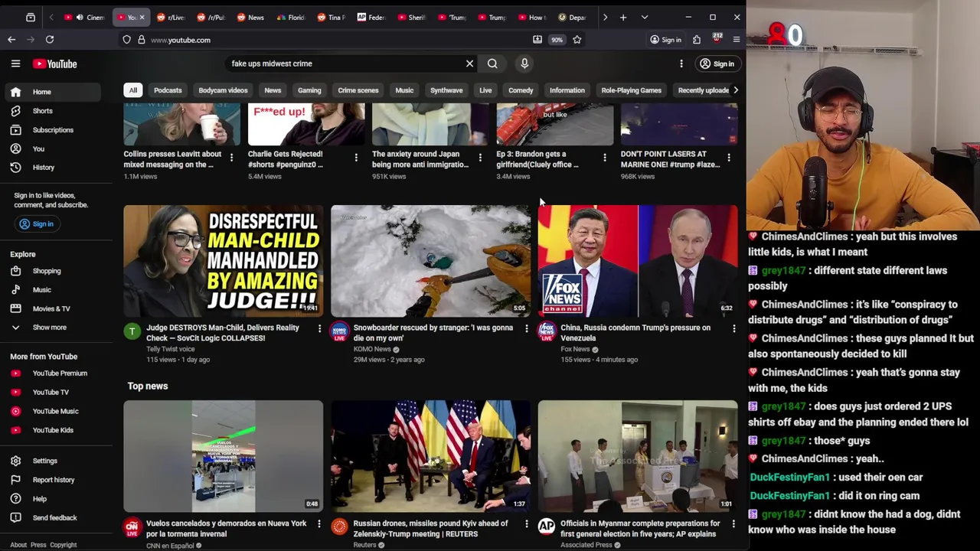Click the header Sign in button
The height and width of the screenshot is (551, 980).
[x=717, y=64]
